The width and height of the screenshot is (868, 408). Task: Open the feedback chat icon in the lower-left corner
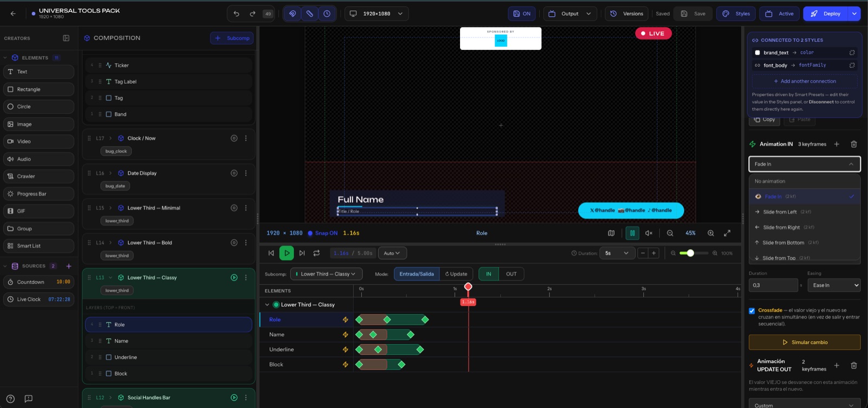29,399
